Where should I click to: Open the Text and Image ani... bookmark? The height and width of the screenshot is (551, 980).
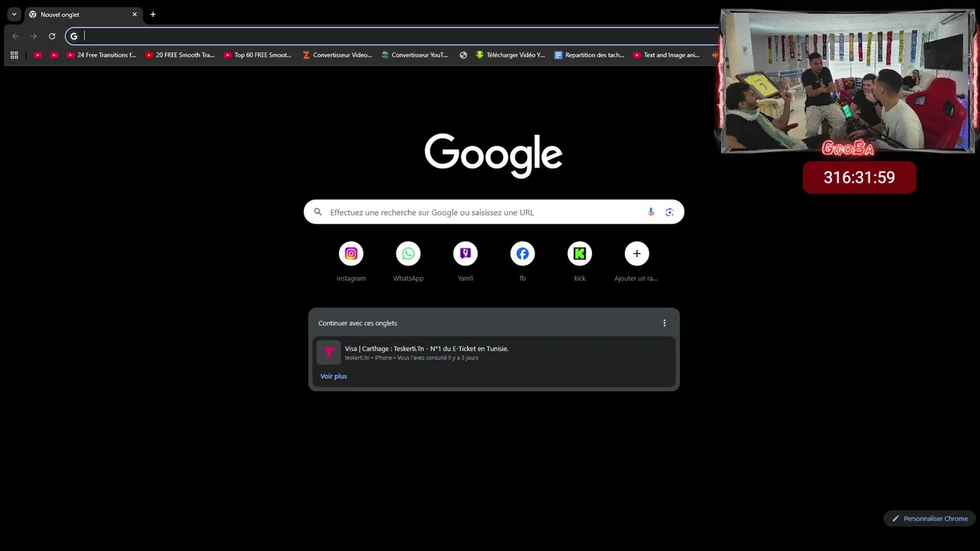[666, 55]
